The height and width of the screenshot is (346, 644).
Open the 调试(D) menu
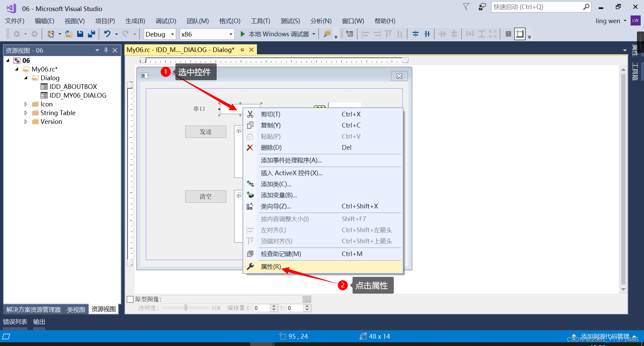166,21
